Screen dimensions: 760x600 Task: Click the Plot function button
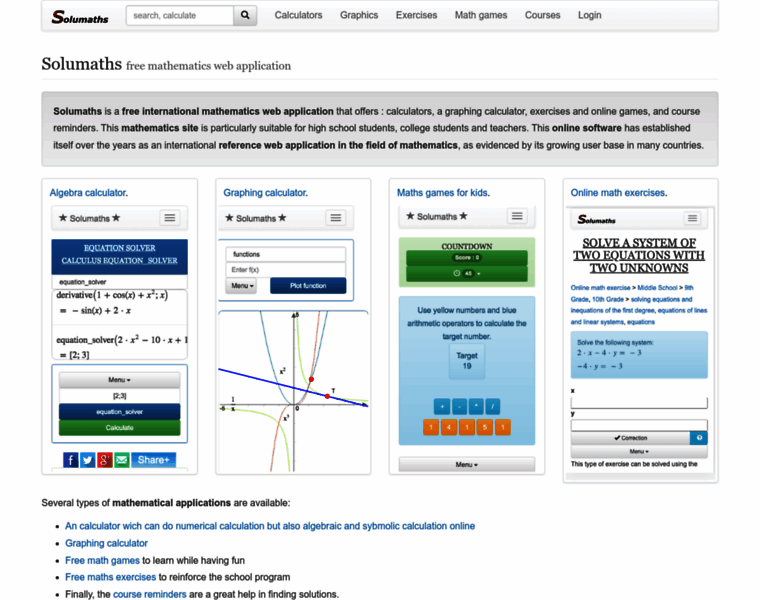click(x=308, y=285)
